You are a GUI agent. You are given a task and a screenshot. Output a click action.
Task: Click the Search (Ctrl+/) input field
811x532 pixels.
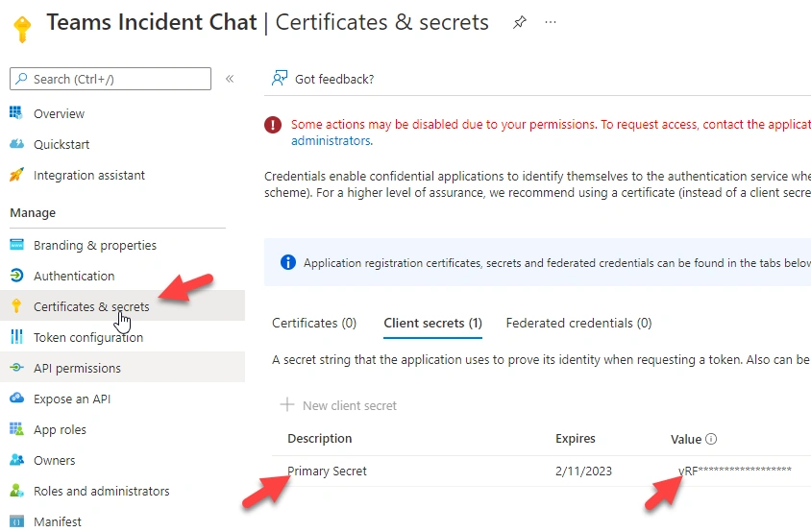pos(111,79)
